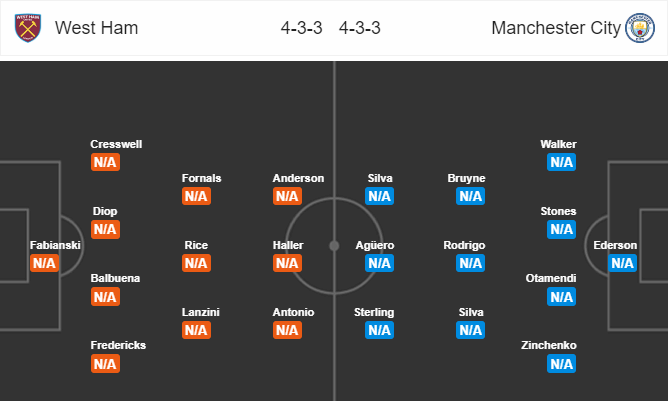Click the West Ham club crest
Screen dimensions: 668x401
[x=26, y=28]
